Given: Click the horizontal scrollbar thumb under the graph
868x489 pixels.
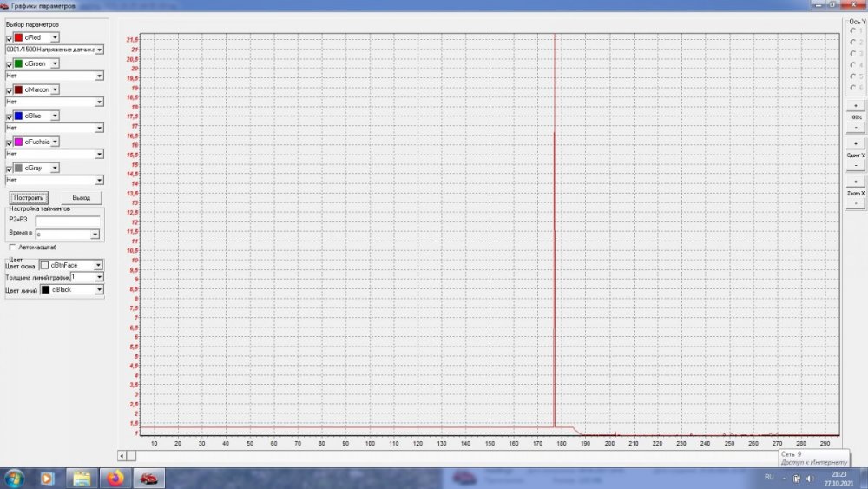Looking at the screenshot, I should pos(131,456).
